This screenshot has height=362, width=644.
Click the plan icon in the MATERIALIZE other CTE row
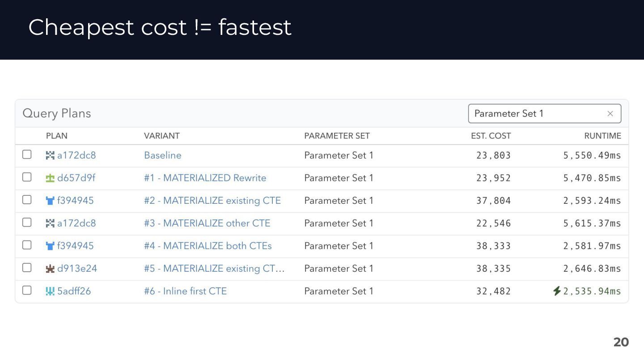pyautogui.click(x=50, y=223)
